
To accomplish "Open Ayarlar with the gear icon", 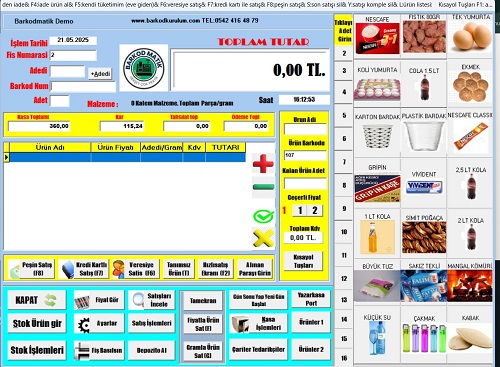I will pyautogui.click(x=99, y=323).
